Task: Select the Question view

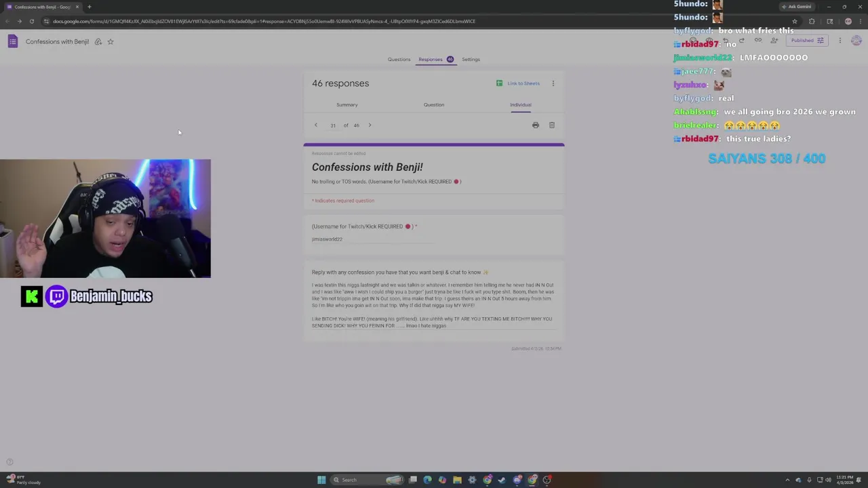Action: (434, 105)
